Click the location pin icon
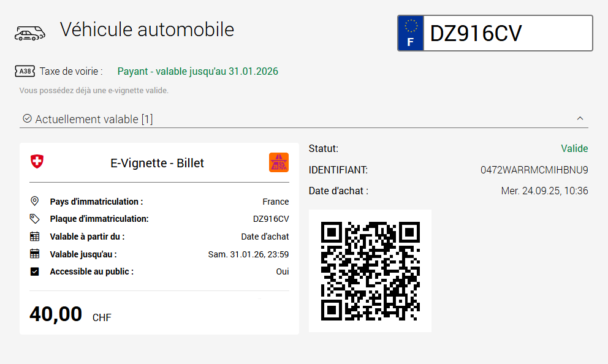 (35, 201)
